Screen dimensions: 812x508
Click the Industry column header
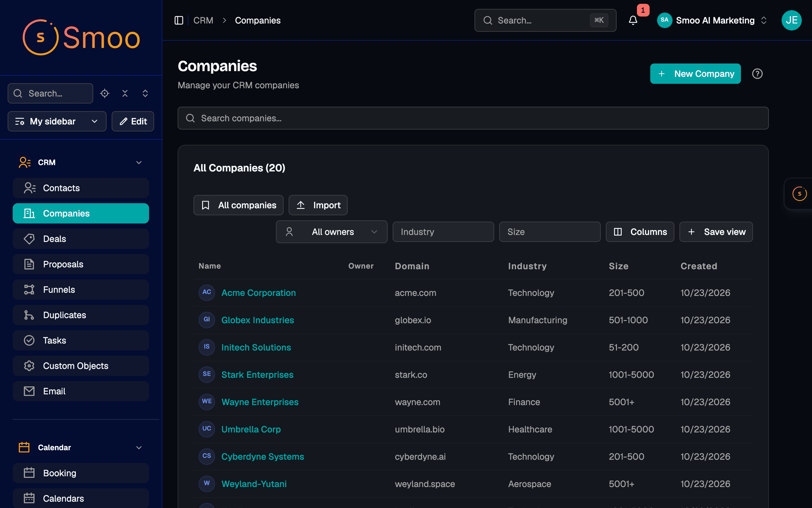pyautogui.click(x=527, y=266)
